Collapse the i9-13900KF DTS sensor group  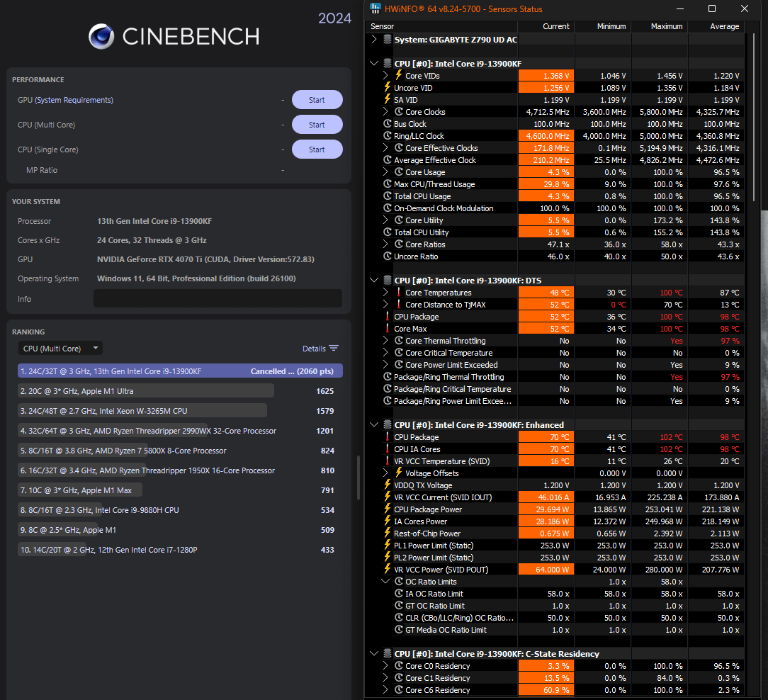(x=374, y=280)
